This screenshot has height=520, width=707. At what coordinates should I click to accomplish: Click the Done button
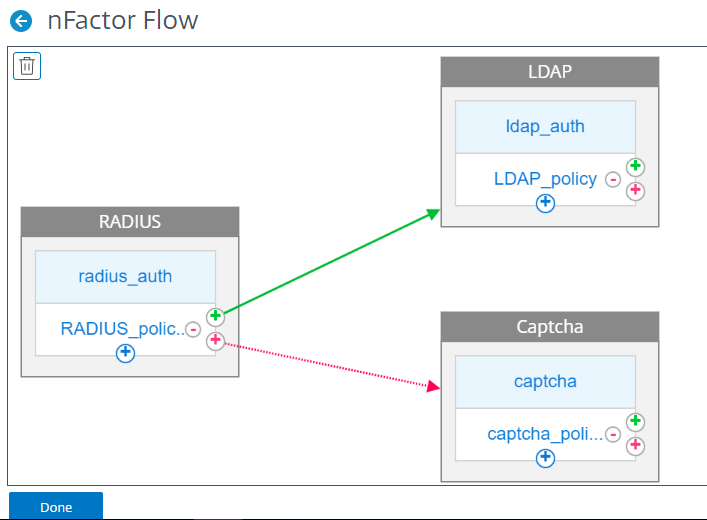click(x=56, y=506)
